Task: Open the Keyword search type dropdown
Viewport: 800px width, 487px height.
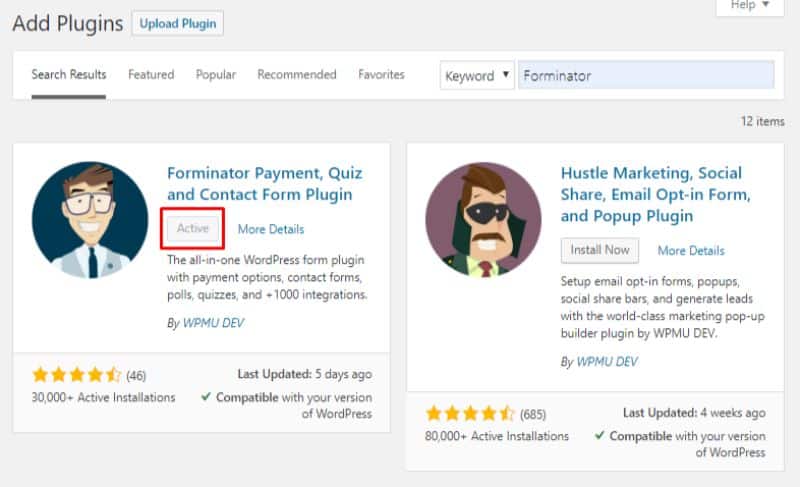Action: pos(477,75)
